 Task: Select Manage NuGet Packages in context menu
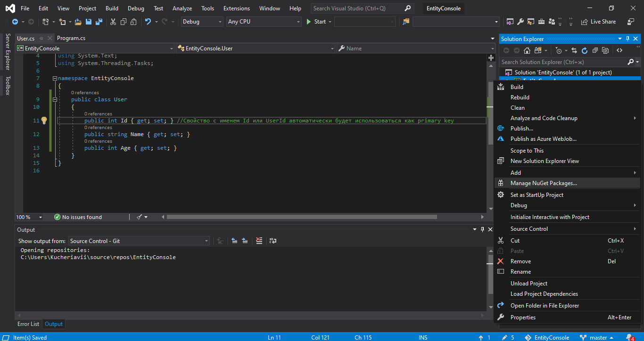click(543, 183)
